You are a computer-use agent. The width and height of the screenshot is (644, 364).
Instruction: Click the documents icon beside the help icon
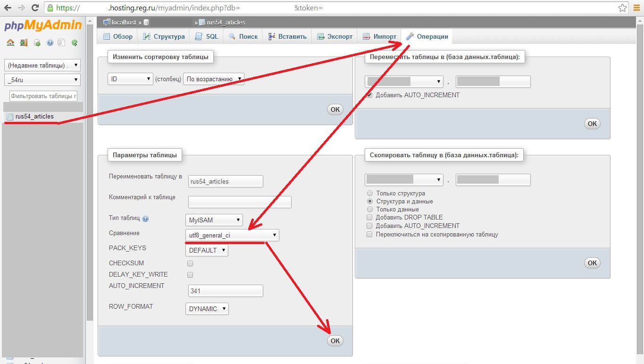point(61,42)
